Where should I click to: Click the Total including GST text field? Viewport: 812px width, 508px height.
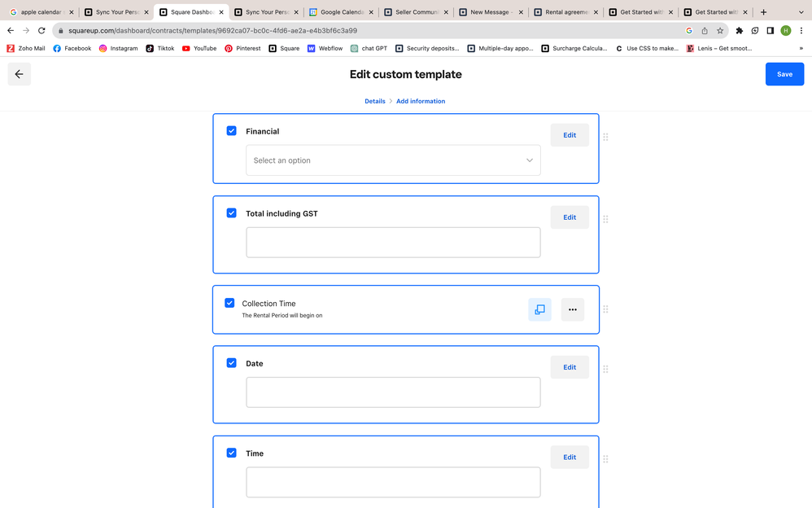tap(393, 243)
